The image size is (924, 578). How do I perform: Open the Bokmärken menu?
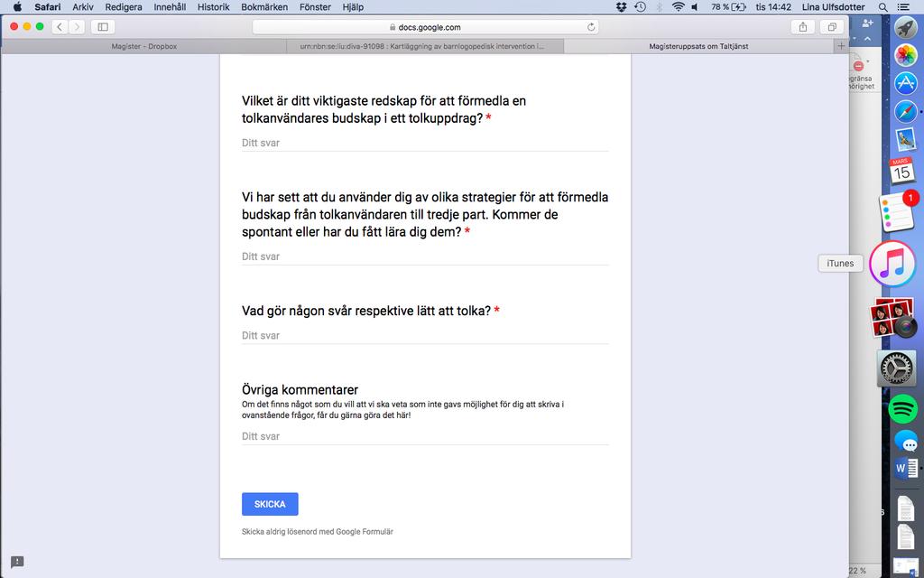(264, 7)
